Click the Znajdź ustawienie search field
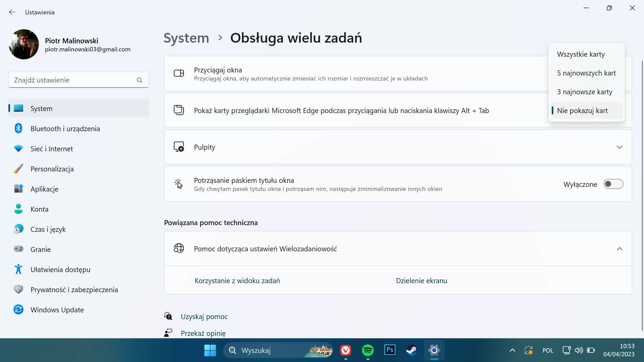 (x=79, y=80)
